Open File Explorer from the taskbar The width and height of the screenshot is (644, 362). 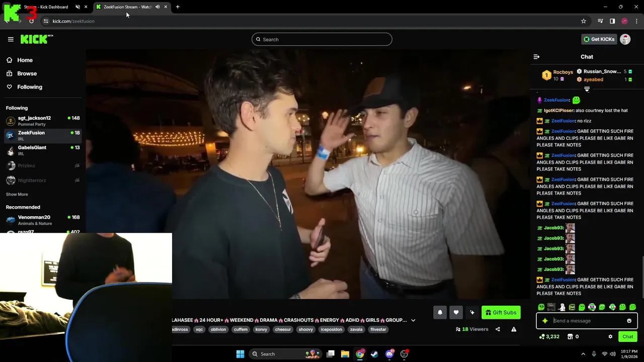(345, 354)
